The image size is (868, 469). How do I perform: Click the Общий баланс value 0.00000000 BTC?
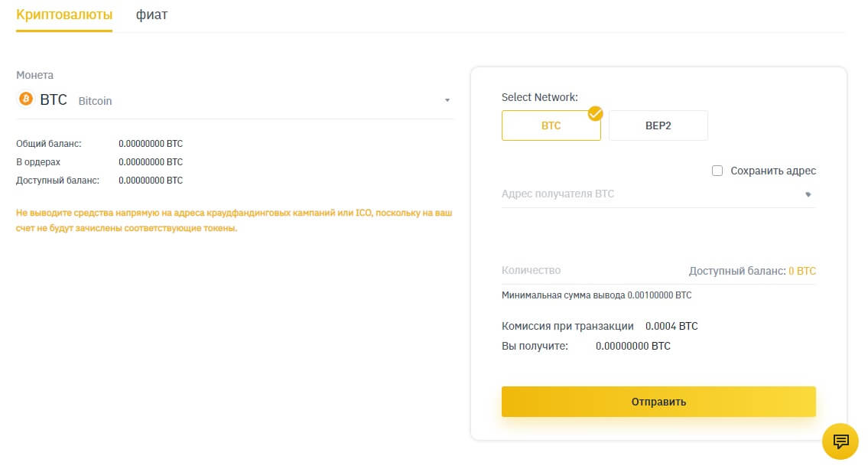[x=151, y=143]
